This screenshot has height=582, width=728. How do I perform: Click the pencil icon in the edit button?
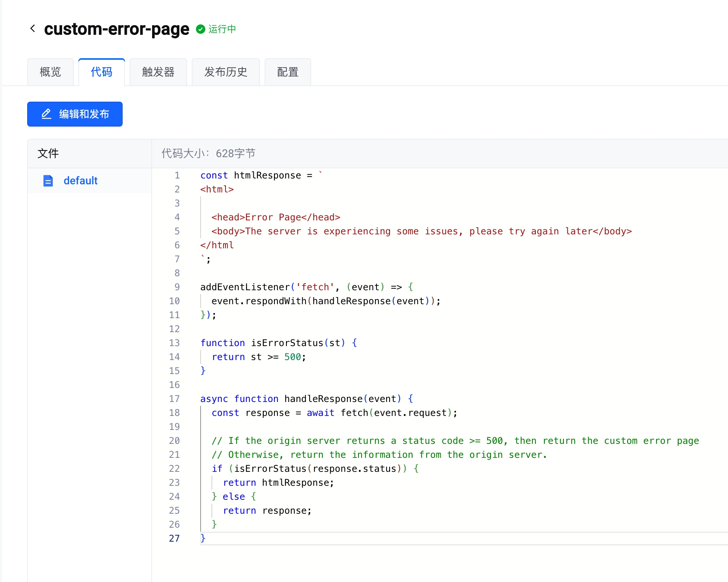click(47, 114)
